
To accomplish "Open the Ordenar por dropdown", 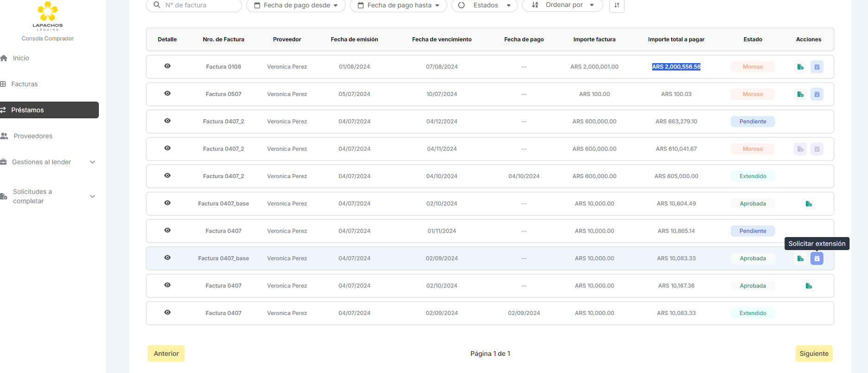I will point(562,5).
